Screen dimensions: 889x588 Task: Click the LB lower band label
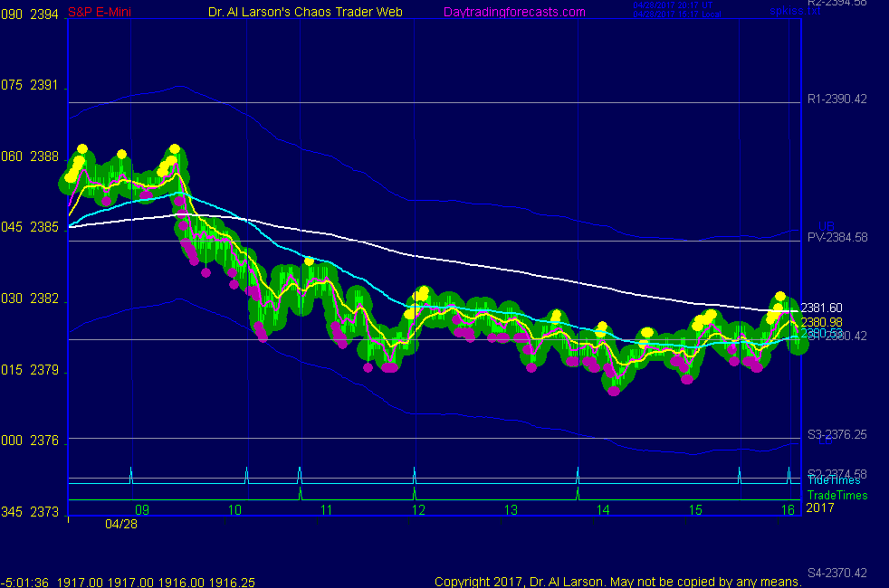[826, 441]
